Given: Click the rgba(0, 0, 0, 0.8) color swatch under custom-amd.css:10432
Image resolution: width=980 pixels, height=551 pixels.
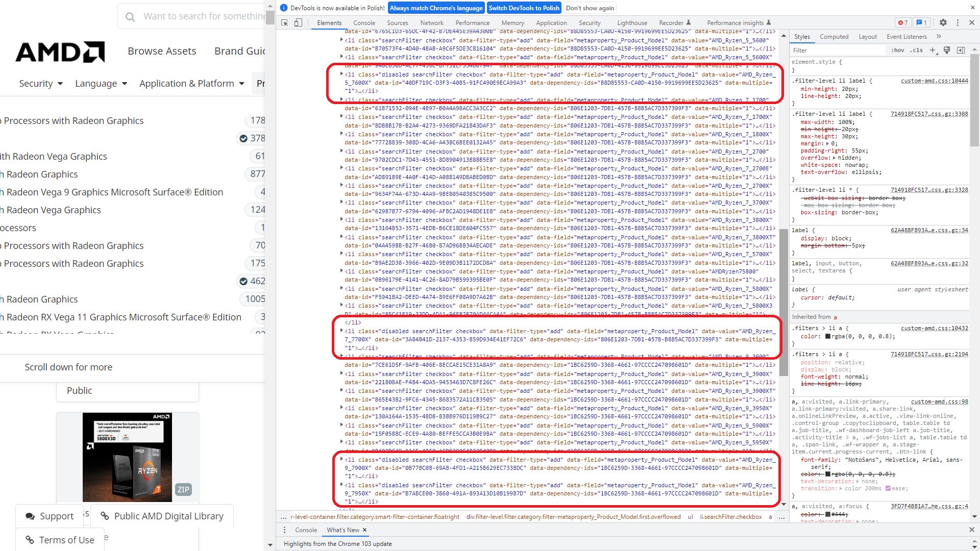Looking at the screenshot, I should [828, 336].
